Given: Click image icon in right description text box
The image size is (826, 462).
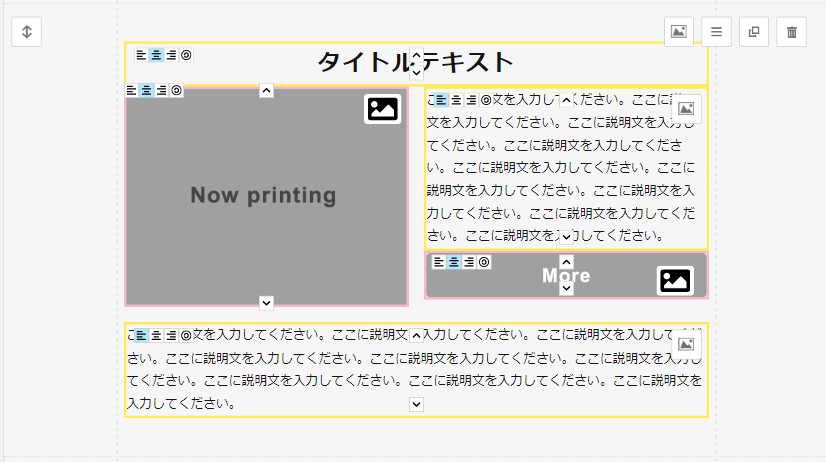Looking at the screenshot, I should click(x=686, y=109).
